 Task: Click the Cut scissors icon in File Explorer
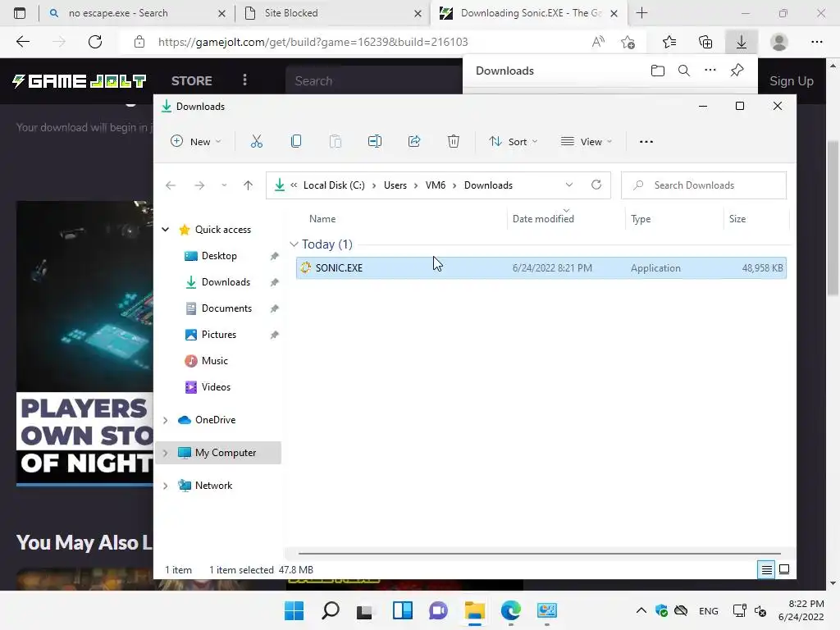click(x=257, y=141)
